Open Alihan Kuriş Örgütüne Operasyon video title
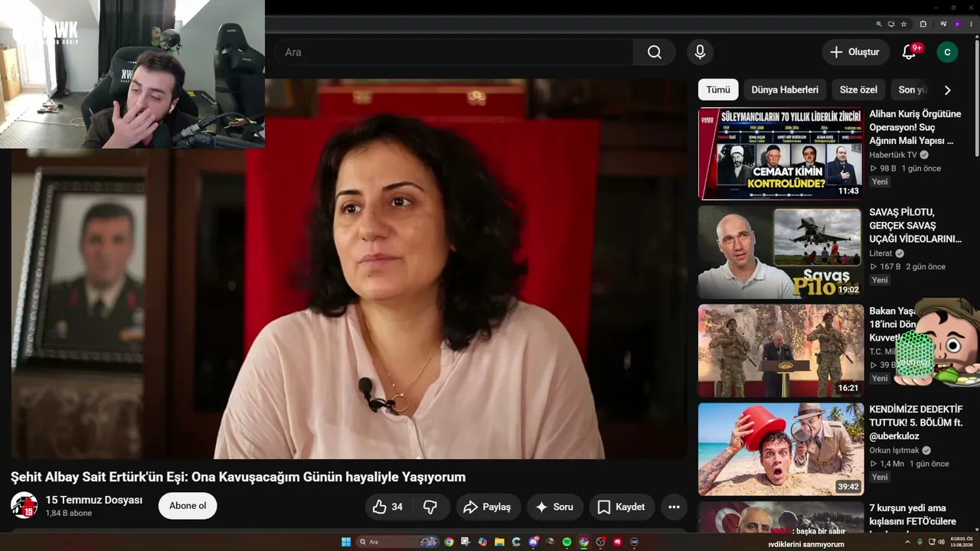 (915, 127)
